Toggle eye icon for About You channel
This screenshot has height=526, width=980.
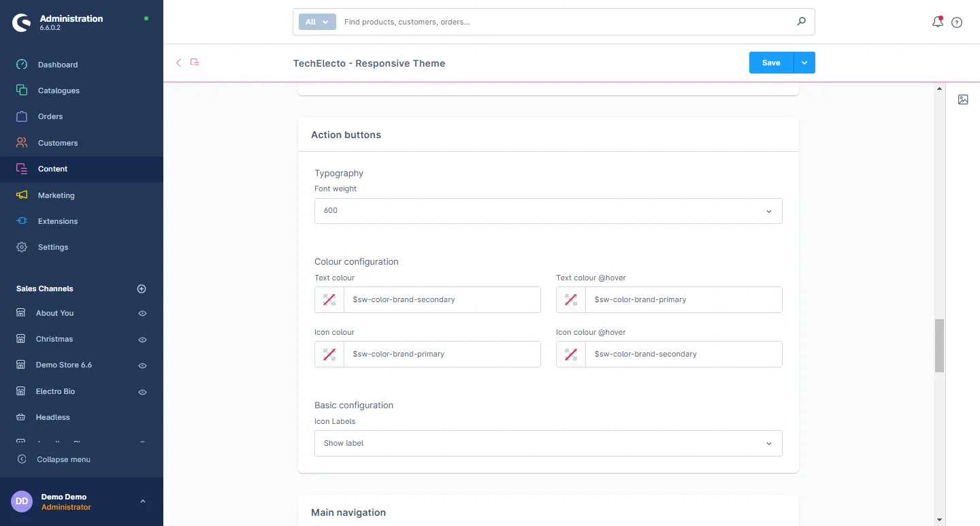point(142,314)
